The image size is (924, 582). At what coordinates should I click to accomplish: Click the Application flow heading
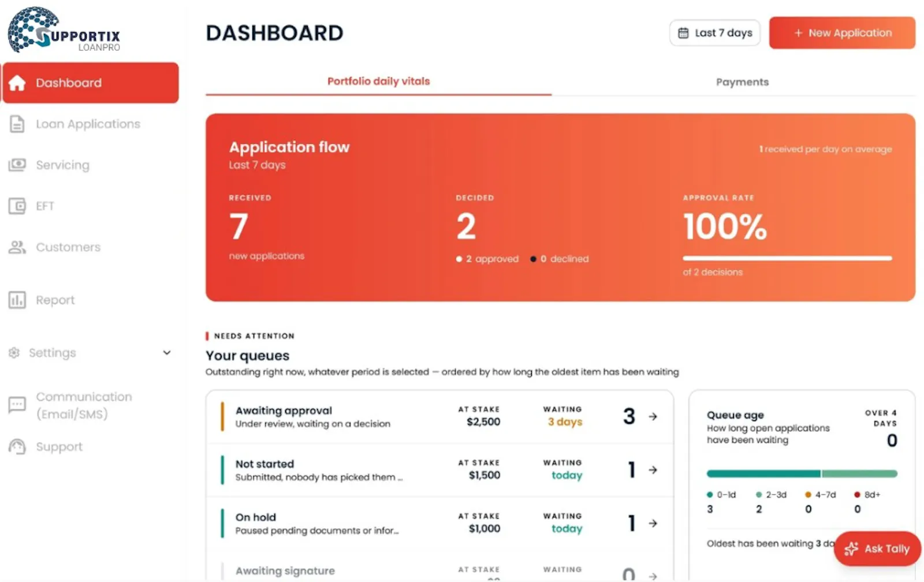coord(289,147)
